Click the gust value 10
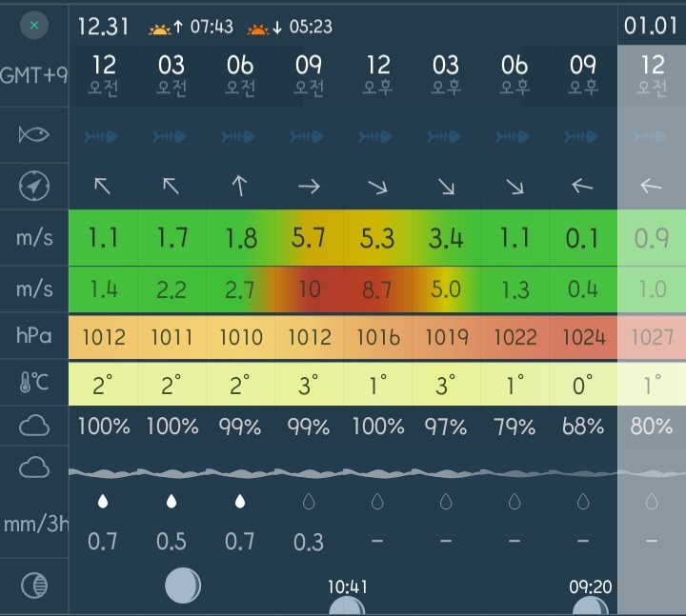 [310, 289]
